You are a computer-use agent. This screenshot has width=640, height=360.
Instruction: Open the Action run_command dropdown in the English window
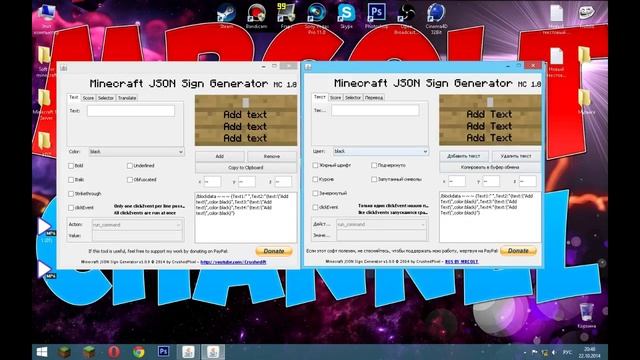(x=137, y=225)
